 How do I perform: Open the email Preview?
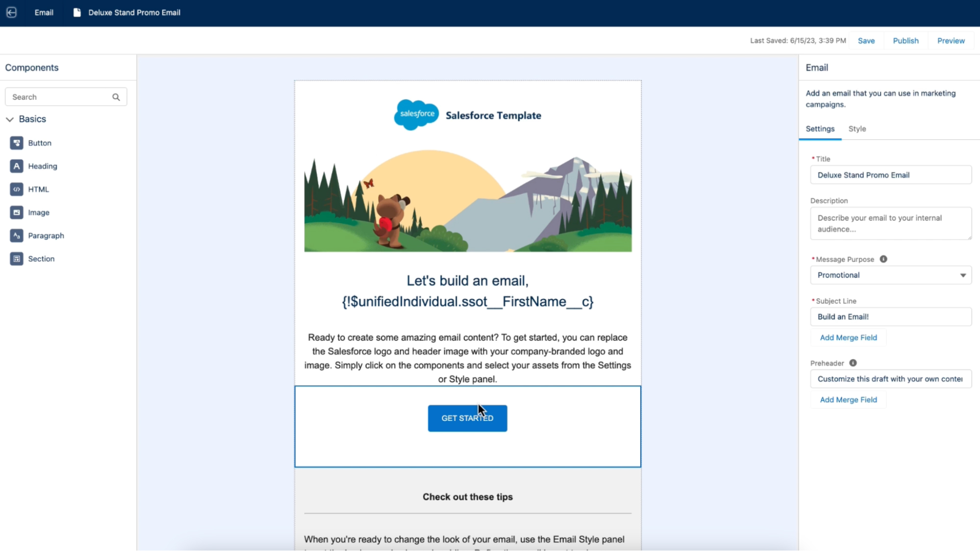coord(950,41)
